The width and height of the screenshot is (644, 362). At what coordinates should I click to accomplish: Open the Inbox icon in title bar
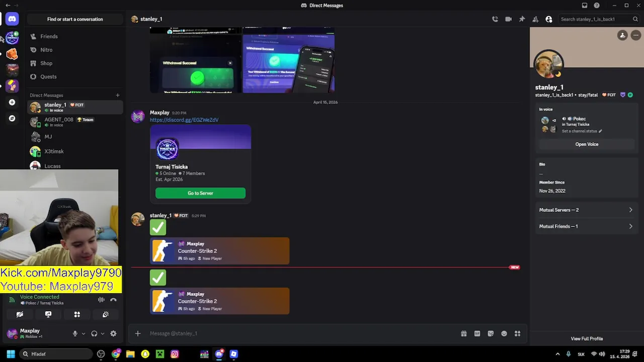pos(585,6)
